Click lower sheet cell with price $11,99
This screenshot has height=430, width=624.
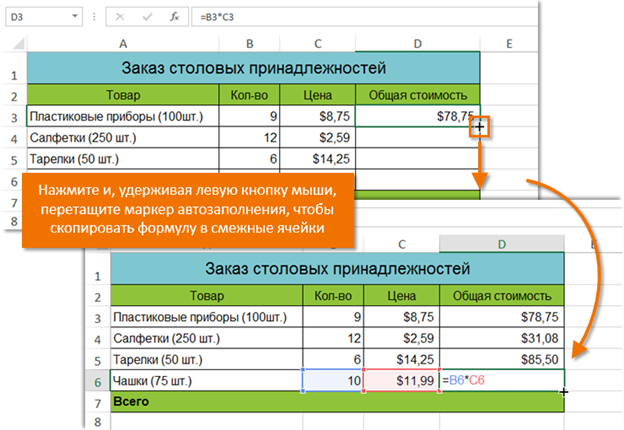(402, 381)
